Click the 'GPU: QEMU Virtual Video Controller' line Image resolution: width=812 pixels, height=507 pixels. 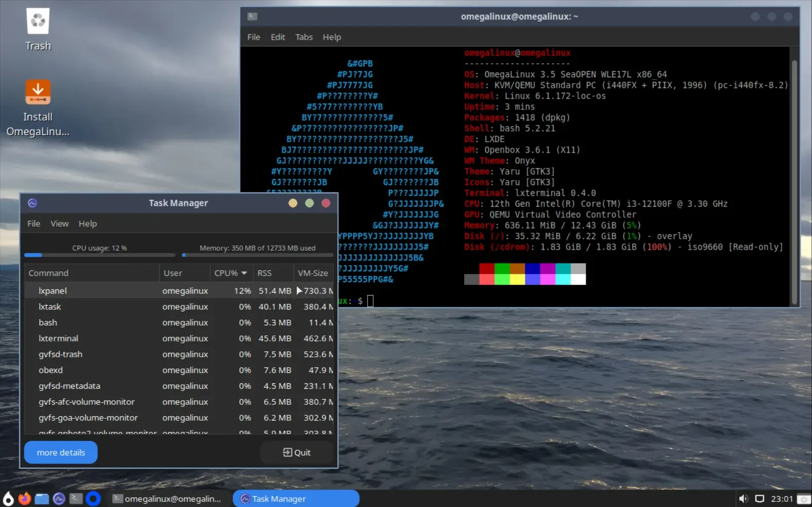(550, 215)
